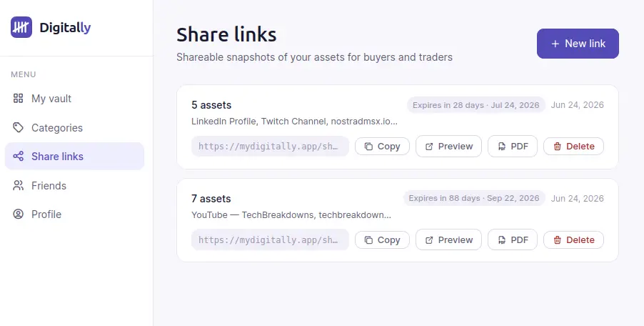Delete the 5 assets share link
The image size is (644, 326).
tap(573, 147)
